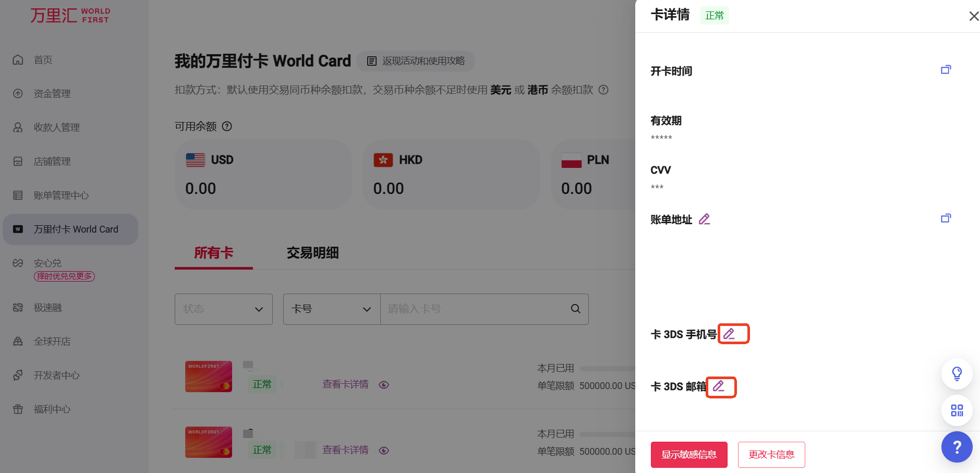Click the 有效期 label in card details

[x=666, y=120]
